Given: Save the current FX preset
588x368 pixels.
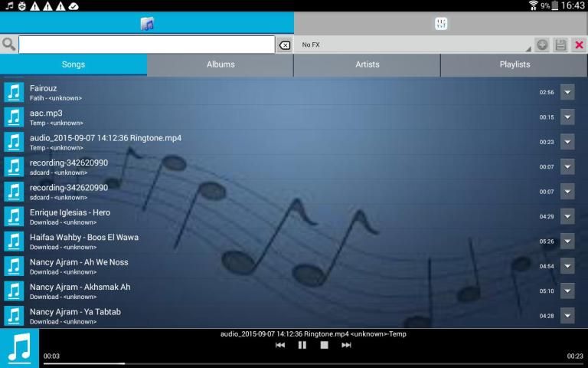Looking at the screenshot, I should point(560,45).
